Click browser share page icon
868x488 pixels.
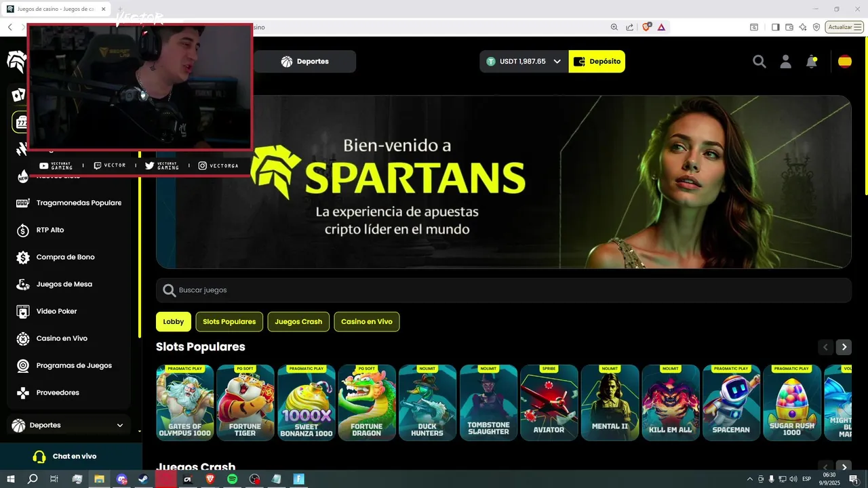click(630, 27)
